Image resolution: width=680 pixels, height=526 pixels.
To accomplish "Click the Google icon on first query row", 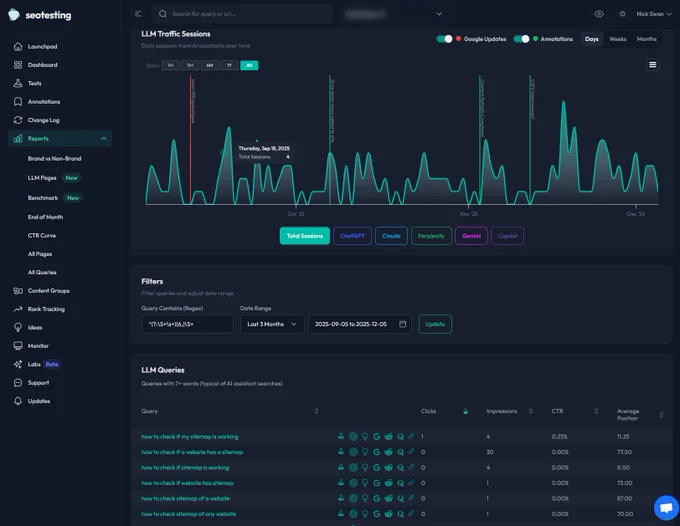I will click(x=376, y=437).
